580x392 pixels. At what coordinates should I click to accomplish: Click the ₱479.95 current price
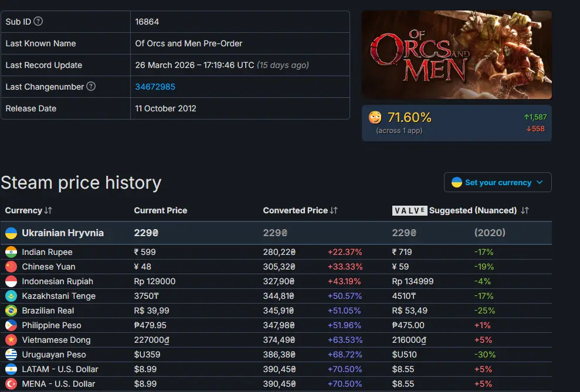click(x=150, y=326)
